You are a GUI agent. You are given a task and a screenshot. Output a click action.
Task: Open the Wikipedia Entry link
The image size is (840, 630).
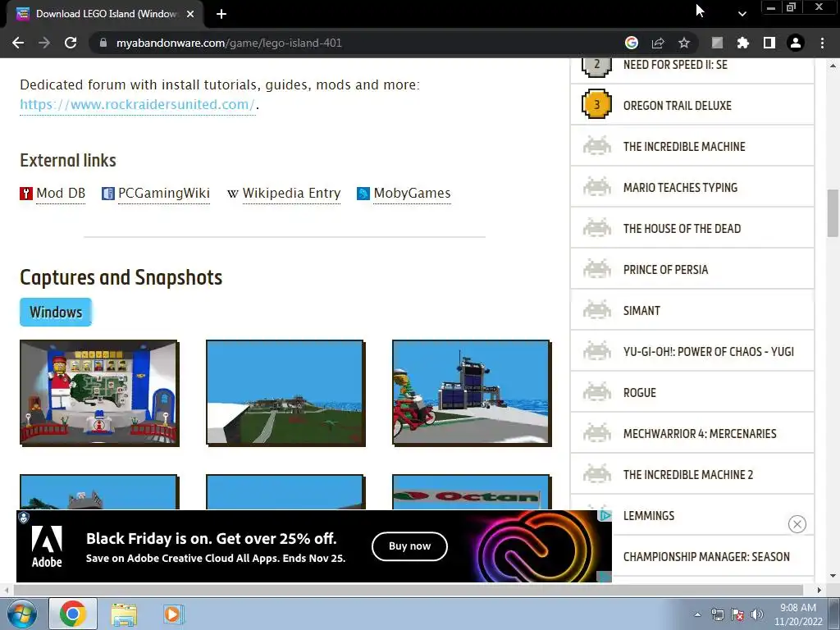(x=291, y=194)
